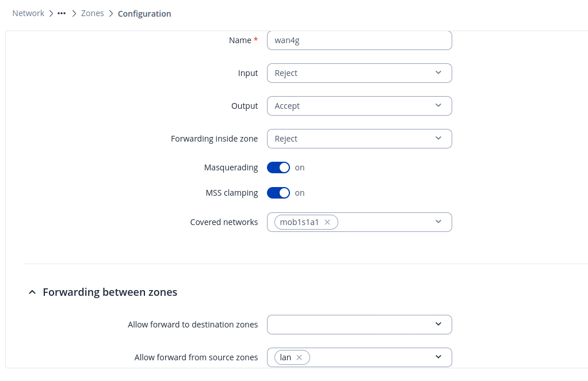The width and height of the screenshot is (588, 381).
Task: Click the lan tag in source zones
Action: point(285,357)
